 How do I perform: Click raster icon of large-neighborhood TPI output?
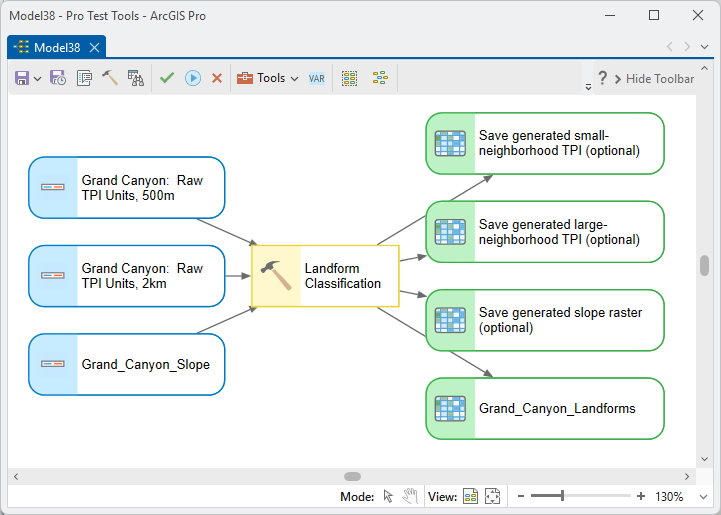[450, 232]
